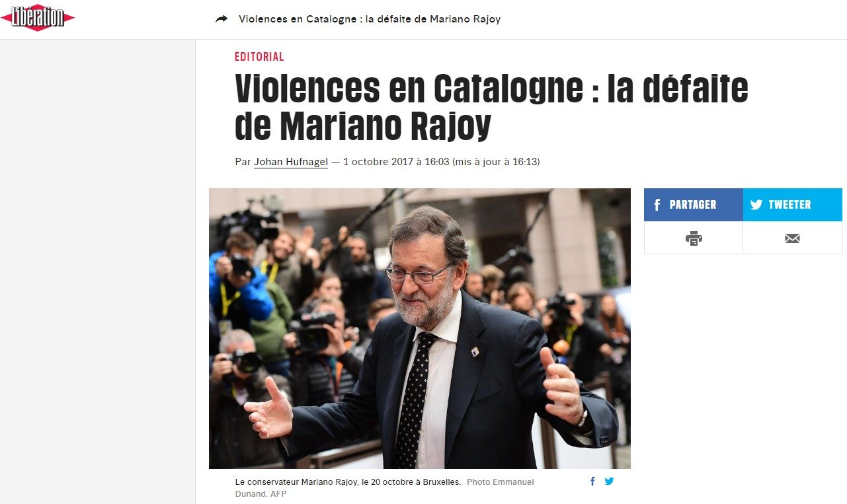Click the main headline about Mariano Rajoy

tap(491, 107)
